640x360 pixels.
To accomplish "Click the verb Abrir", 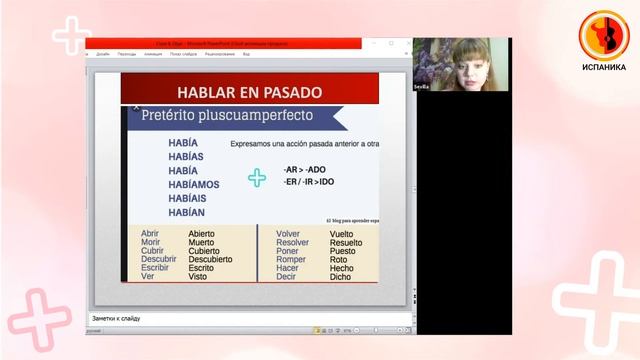I will [x=150, y=233].
